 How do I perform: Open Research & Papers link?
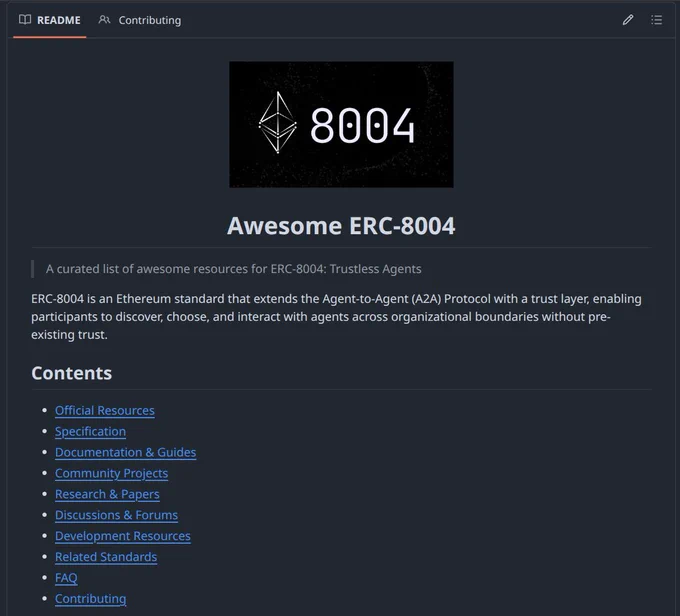click(107, 494)
